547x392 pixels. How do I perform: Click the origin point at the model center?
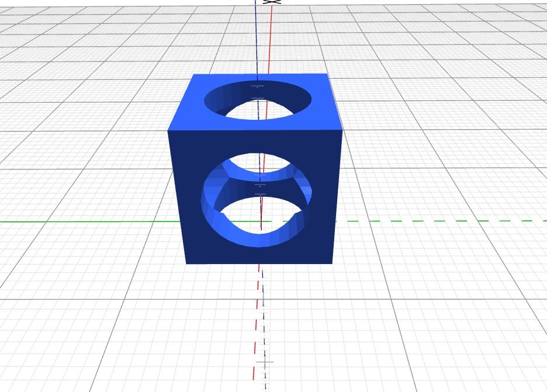coord(261,223)
